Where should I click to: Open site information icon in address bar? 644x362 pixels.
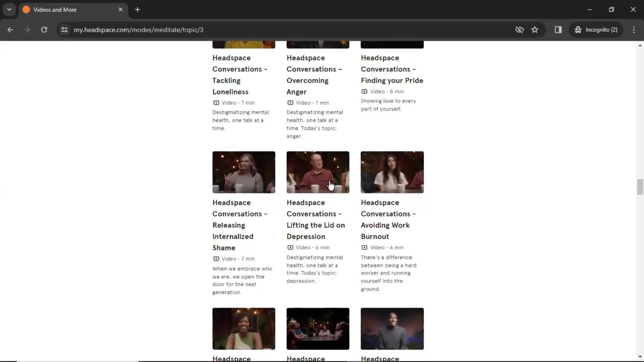(64, 30)
